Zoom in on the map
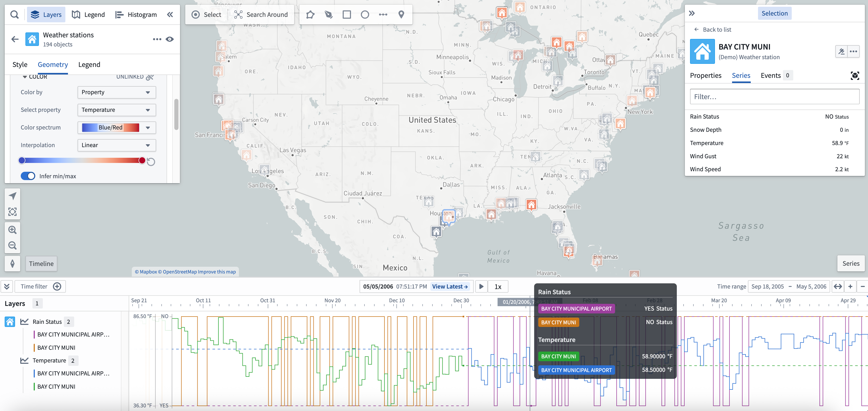Screen dimensions: 868x411 (12, 230)
